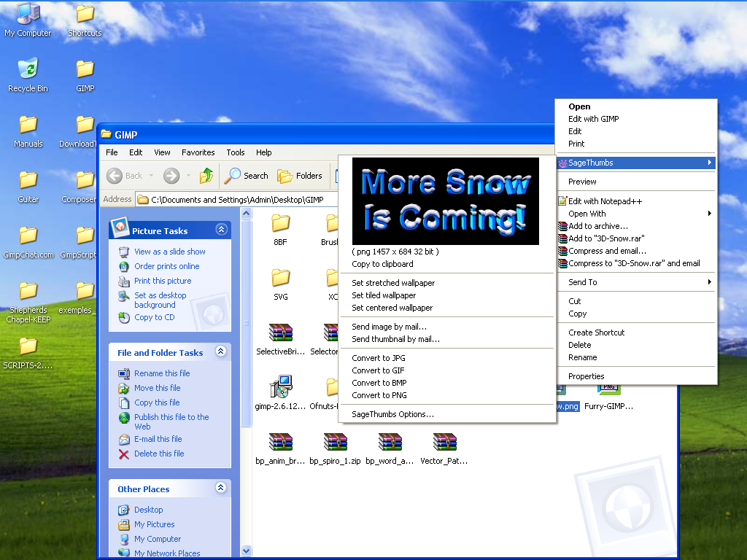The image size is (747, 560).
Task: Select the SelectiveBri... archive file
Action: coord(281,339)
